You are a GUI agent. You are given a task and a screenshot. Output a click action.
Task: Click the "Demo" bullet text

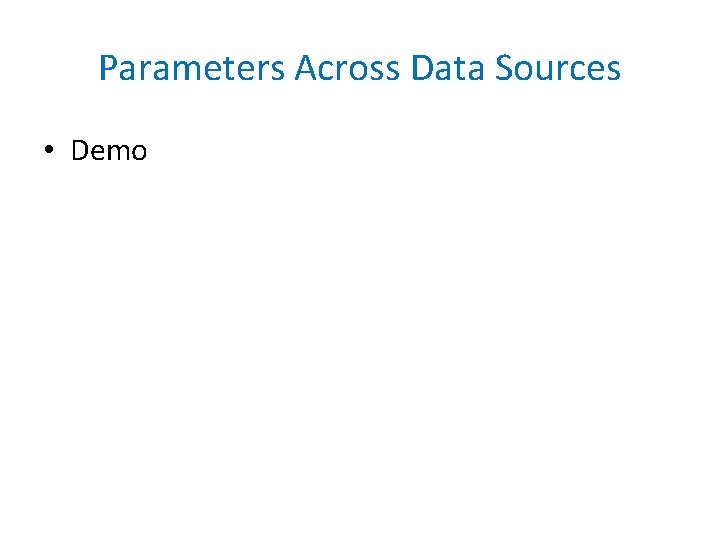[109, 150]
